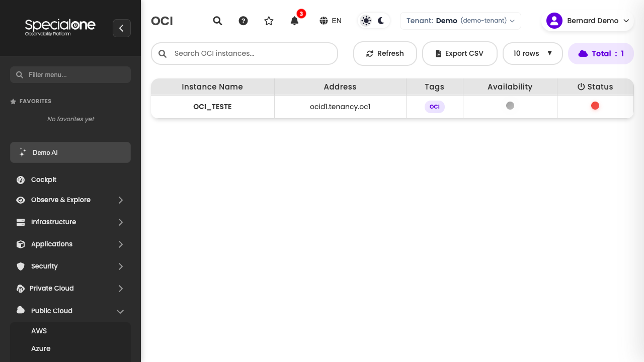Click the OCI tag chip
Viewport: 644px width, 362px height.
pos(435,107)
